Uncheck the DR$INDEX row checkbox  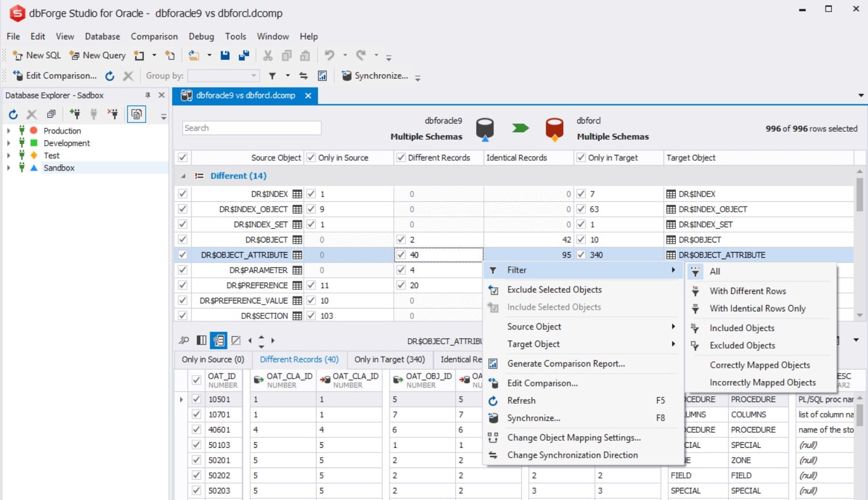tap(183, 194)
